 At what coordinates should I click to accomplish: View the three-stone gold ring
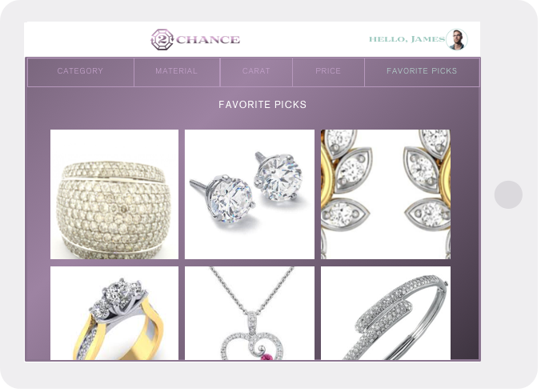114,313
